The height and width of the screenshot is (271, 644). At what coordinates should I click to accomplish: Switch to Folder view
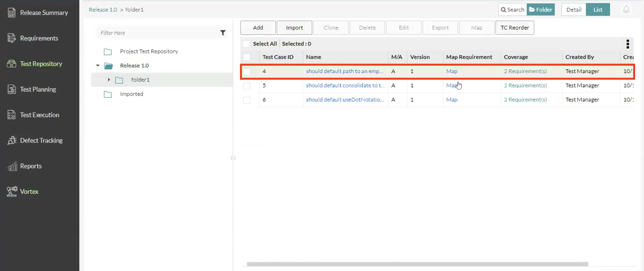coord(540,9)
